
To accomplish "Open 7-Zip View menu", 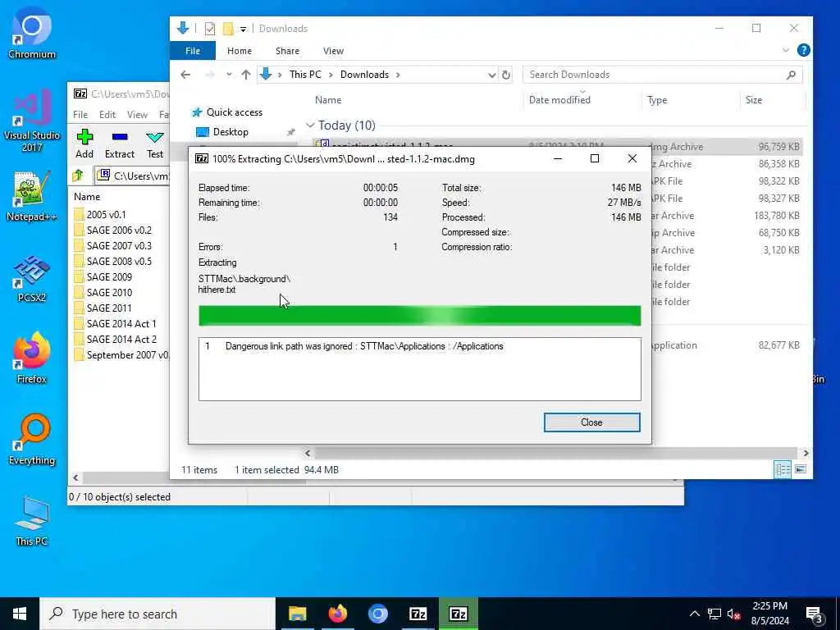I will point(137,115).
